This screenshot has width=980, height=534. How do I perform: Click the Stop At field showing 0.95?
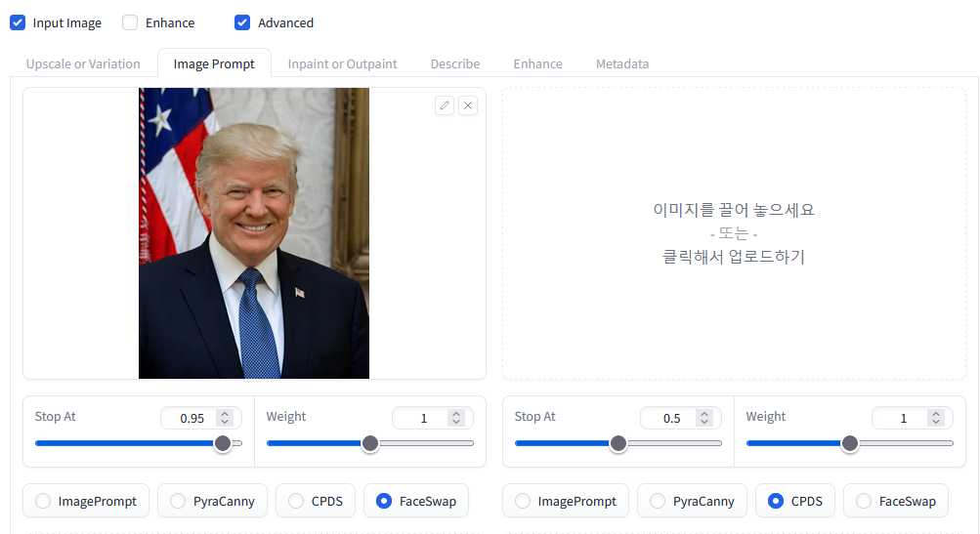tap(200, 418)
